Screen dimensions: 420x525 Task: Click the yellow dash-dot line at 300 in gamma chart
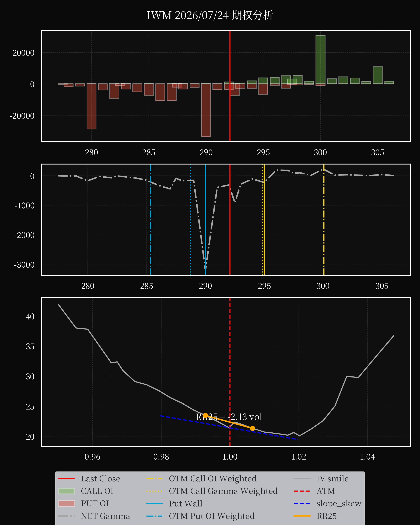(324, 220)
